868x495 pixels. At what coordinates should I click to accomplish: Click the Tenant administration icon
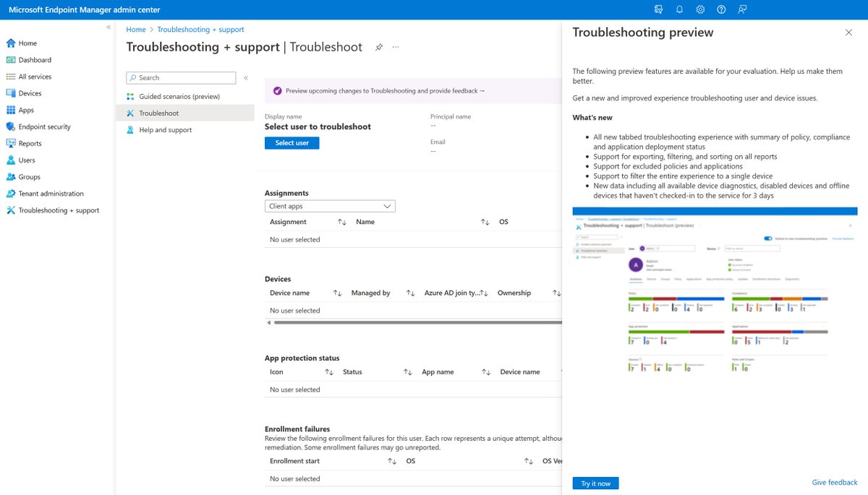(x=11, y=194)
